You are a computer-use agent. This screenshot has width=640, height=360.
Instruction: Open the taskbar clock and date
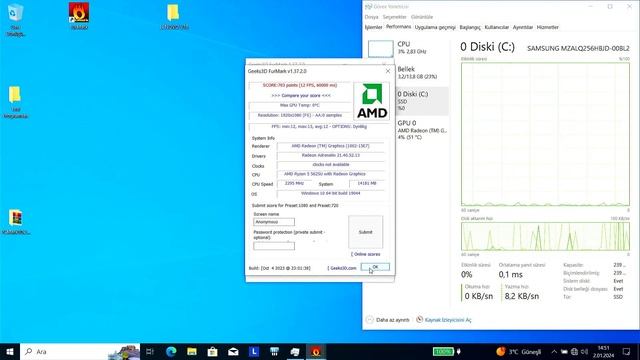603,351
